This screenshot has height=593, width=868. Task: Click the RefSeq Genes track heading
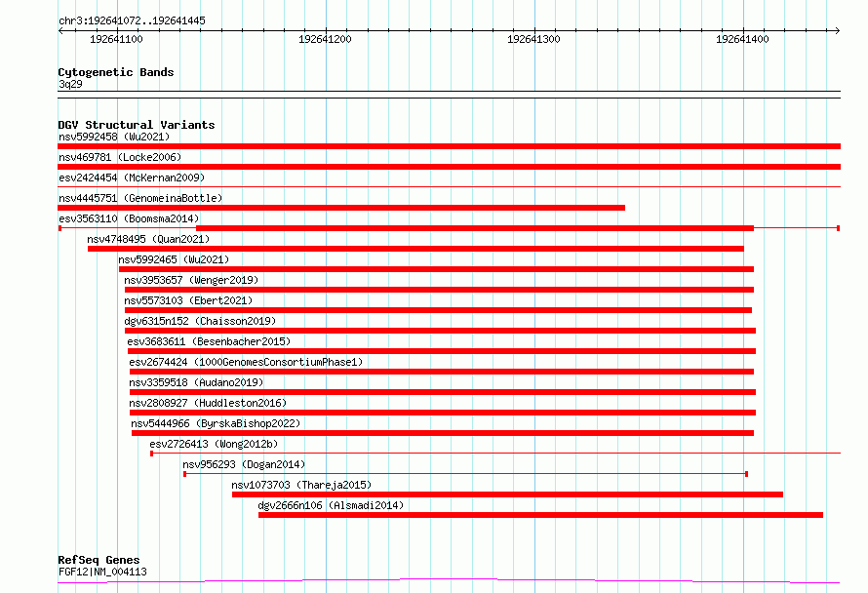pos(99,560)
